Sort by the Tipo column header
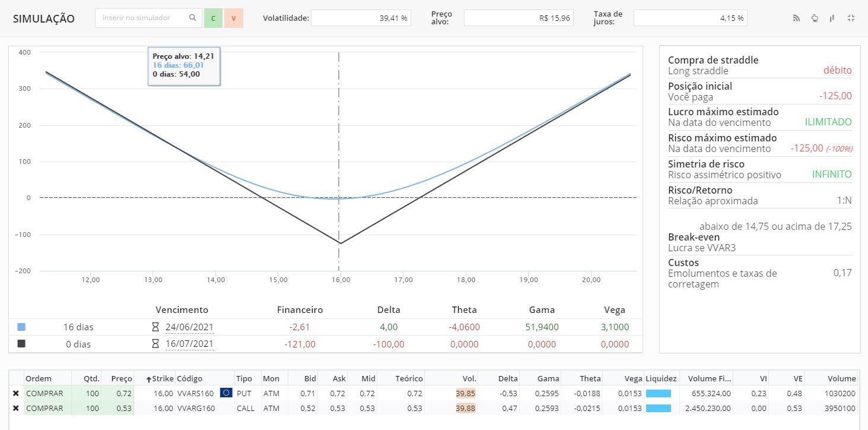Screen dimensions: 868x430 (x=244, y=378)
